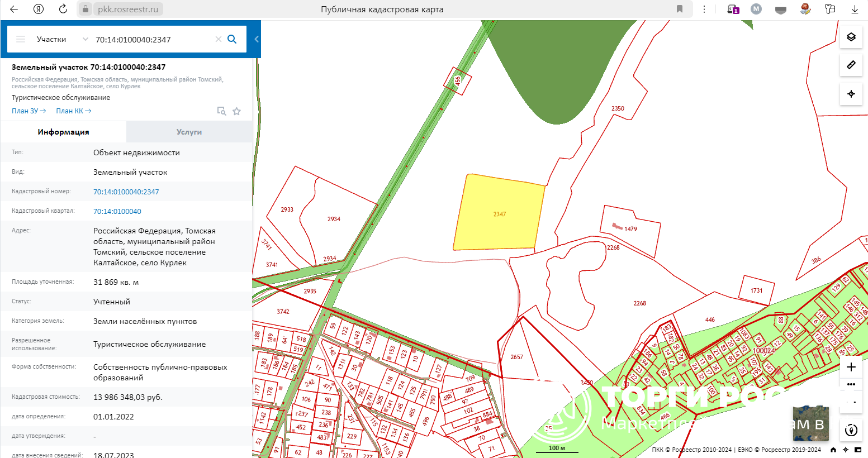Click the date value 01.01.2022
The height and width of the screenshot is (458, 868).
pyautogui.click(x=113, y=417)
